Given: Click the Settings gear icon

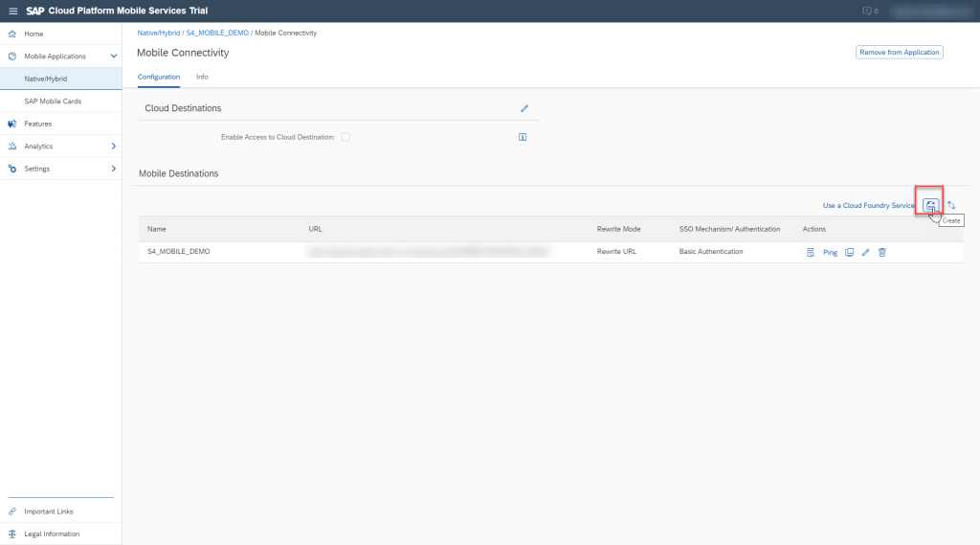Looking at the screenshot, I should click(x=11, y=169).
